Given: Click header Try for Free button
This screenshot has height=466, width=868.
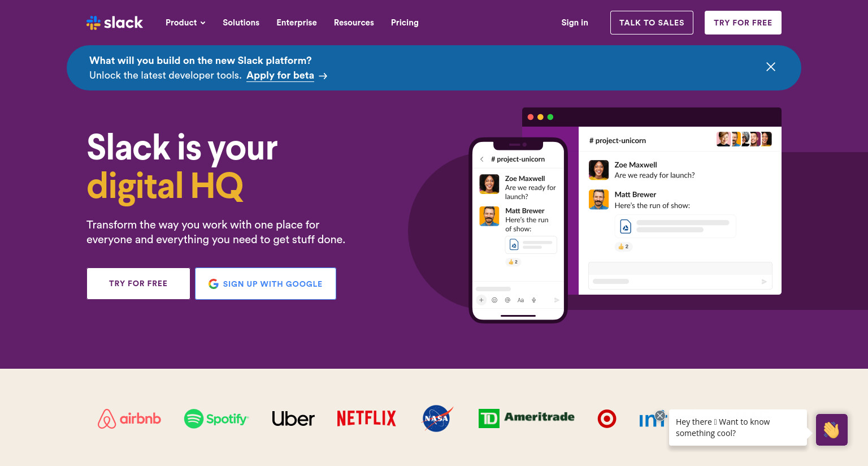Looking at the screenshot, I should point(743,23).
